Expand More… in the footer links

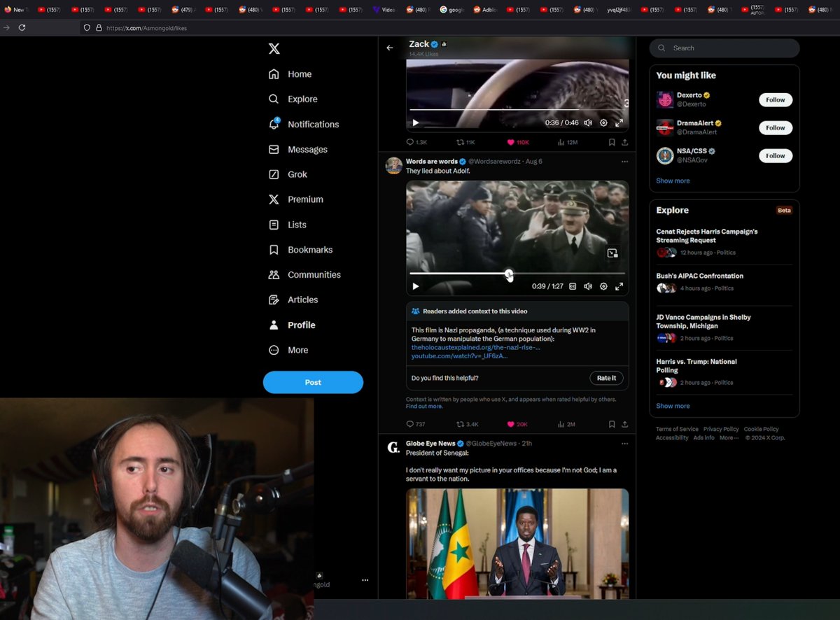pos(729,438)
